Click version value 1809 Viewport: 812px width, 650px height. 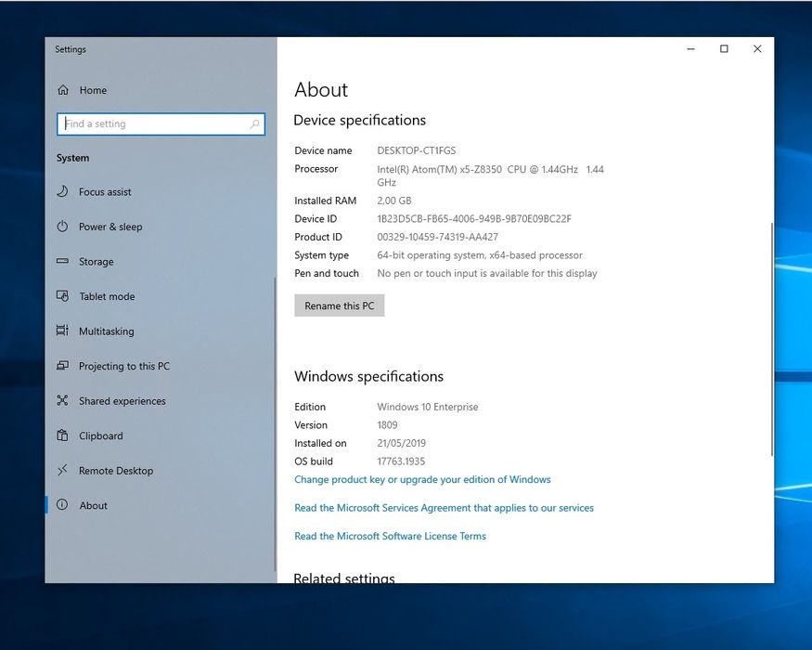click(x=387, y=425)
